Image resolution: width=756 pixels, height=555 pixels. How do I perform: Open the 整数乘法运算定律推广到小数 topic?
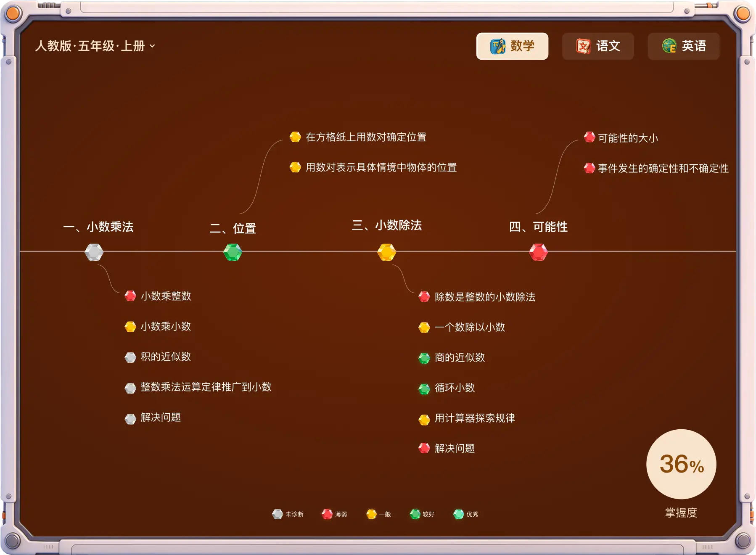click(206, 387)
